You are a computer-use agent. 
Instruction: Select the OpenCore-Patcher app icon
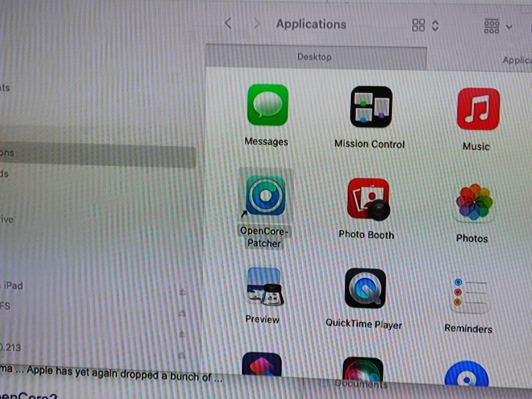pos(265,196)
